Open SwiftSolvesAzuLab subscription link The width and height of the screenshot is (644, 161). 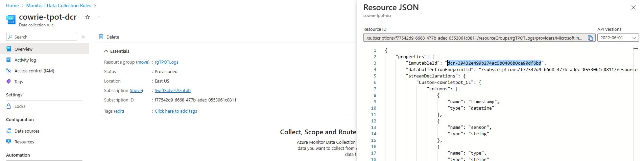point(173,90)
